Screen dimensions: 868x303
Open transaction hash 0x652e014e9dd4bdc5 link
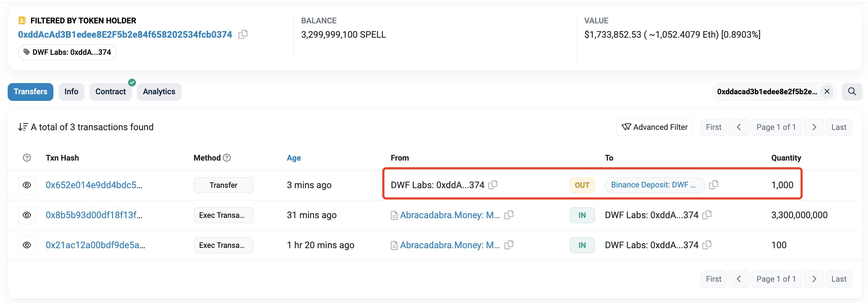click(x=94, y=185)
